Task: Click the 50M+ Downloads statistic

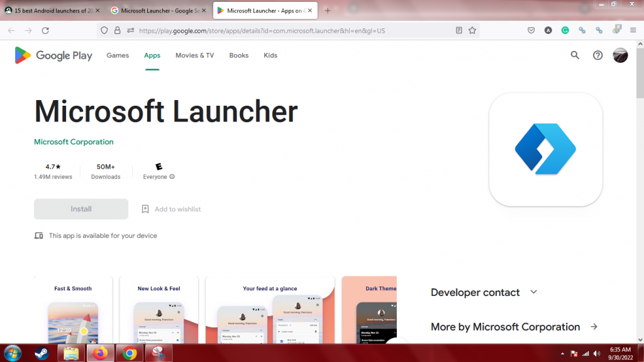Action: 106,171
